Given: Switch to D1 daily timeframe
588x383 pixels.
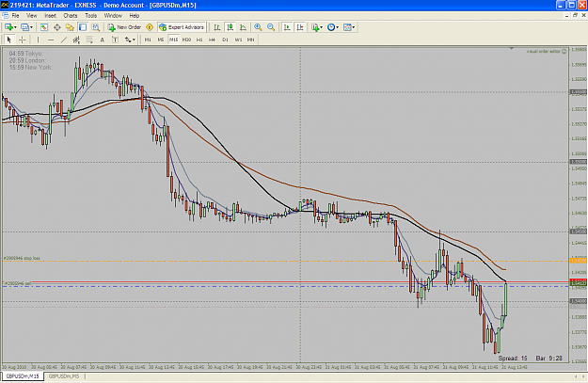Looking at the screenshot, I should pos(225,40).
